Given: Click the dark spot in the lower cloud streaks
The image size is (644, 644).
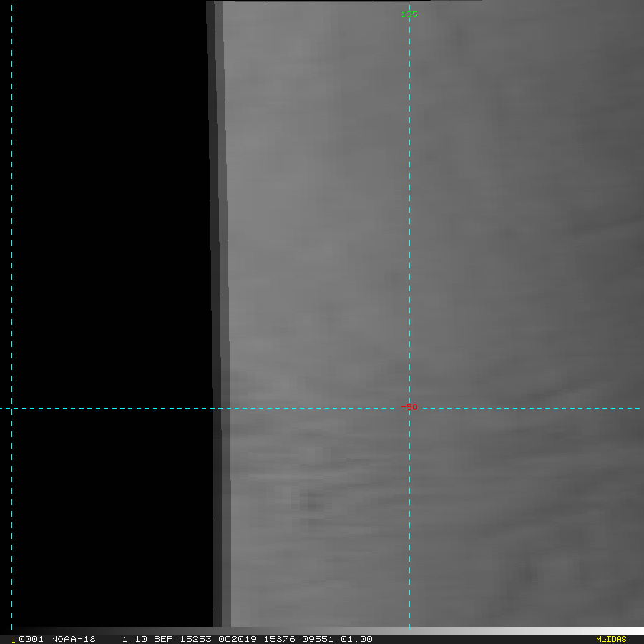Looking at the screenshot, I should (x=311, y=506).
